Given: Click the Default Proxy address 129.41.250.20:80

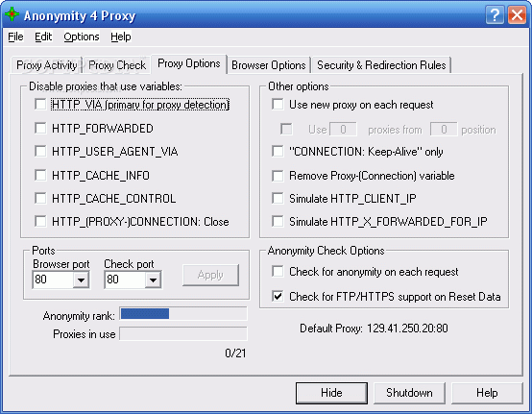Looking at the screenshot, I should click(x=407, y=329).
